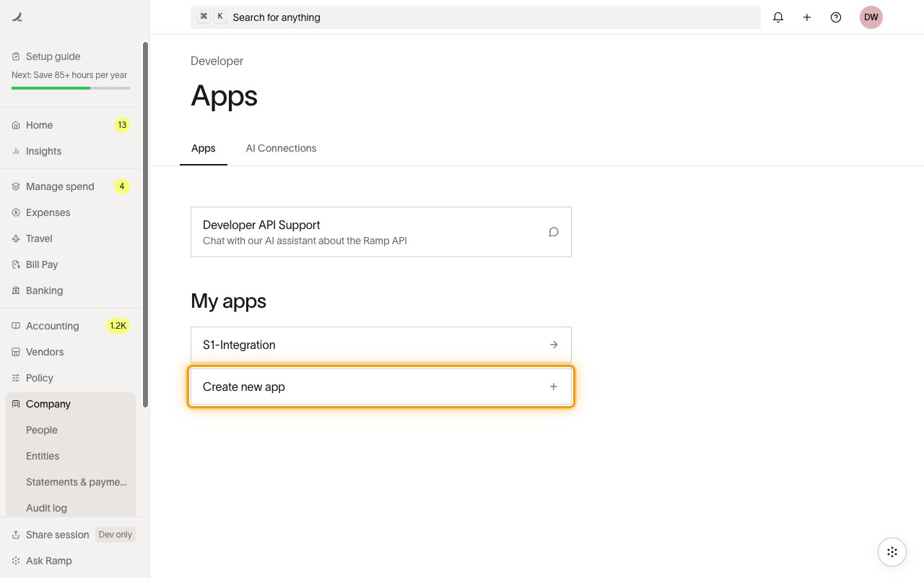This screenshot has width=924, height=578.
Task: Open the floating dots widget button
Action: (x=892, y=552)
